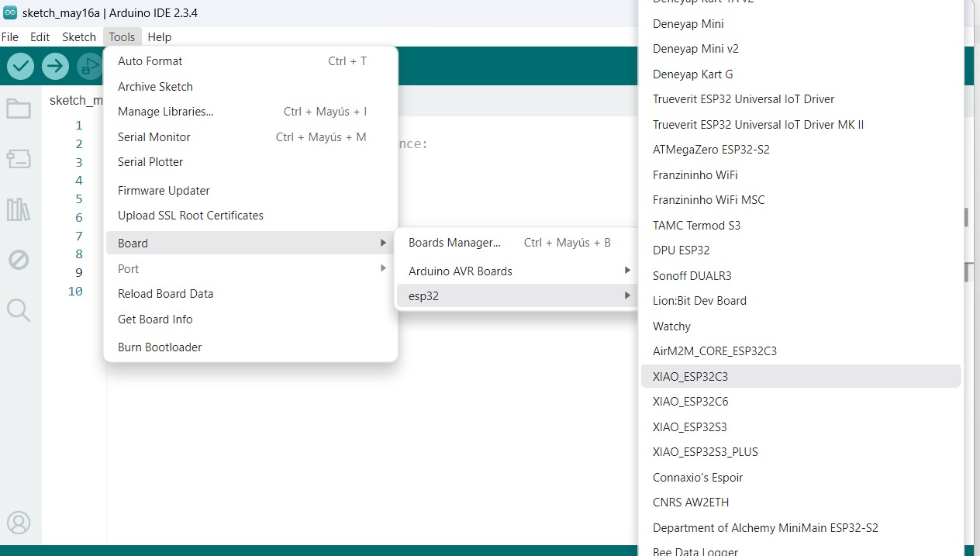
Task: Expand the Board submenu arrow
Action: coord(383,243)
